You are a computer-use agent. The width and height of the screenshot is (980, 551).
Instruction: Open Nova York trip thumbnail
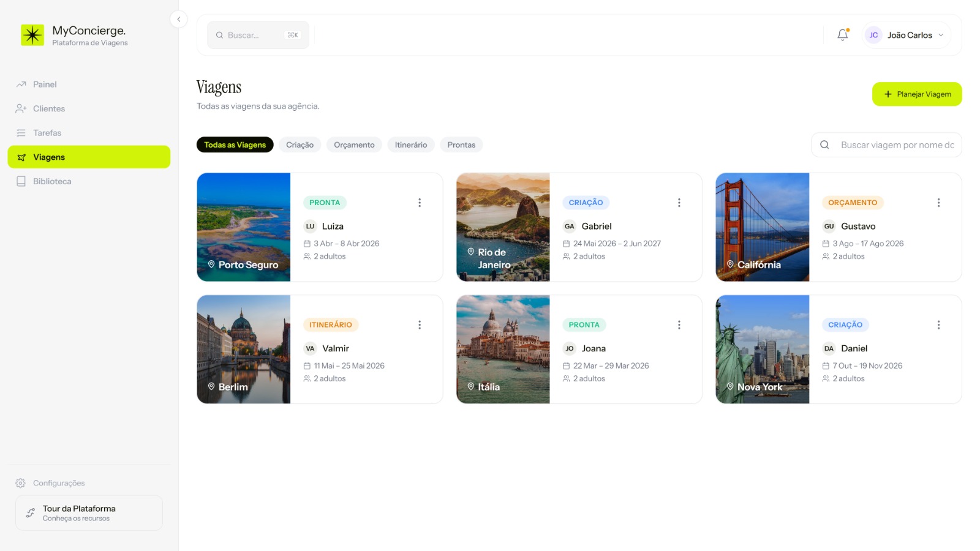click(763, 350)
